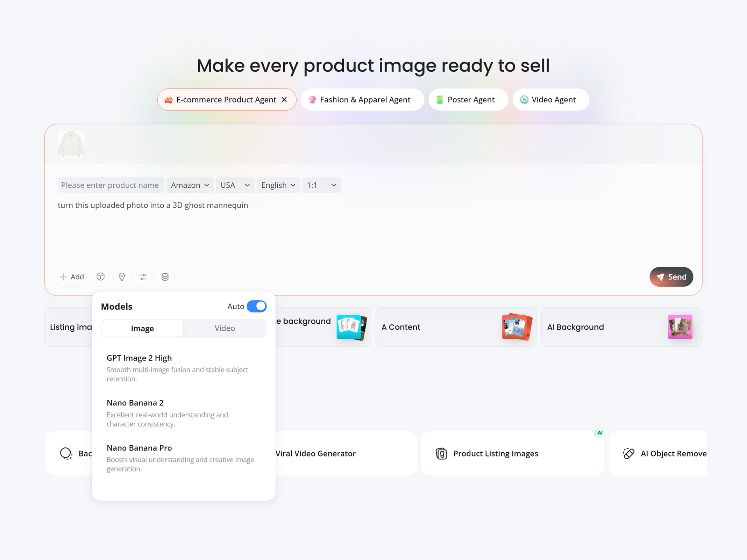Click the plus Add button

pos(72,277)
